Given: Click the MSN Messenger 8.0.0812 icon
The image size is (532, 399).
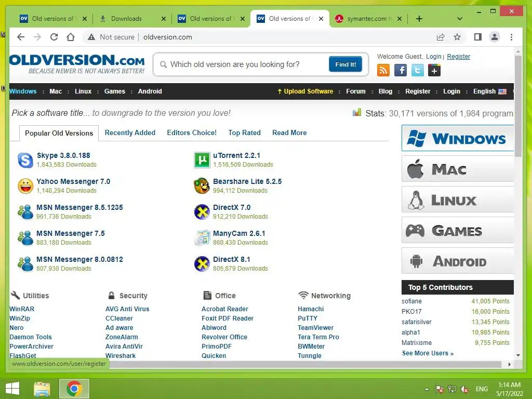Looking at the screenshot, I should 25,264.
